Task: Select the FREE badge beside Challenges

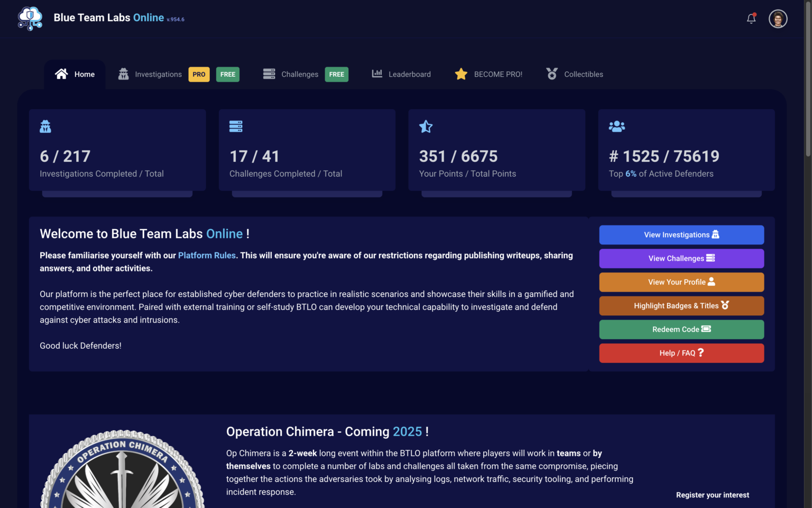Action: tap(337, 75)
